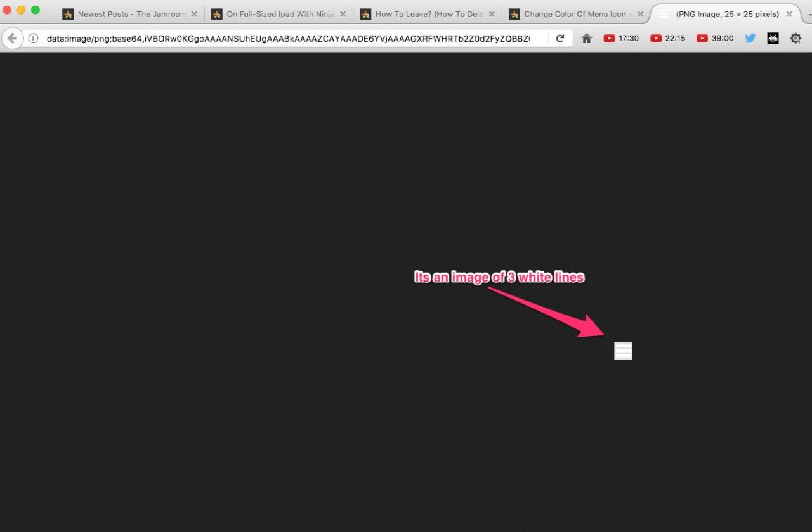Close the How To Leave? tab
This screenshot has width=812, height=532.
coord(492,14)
